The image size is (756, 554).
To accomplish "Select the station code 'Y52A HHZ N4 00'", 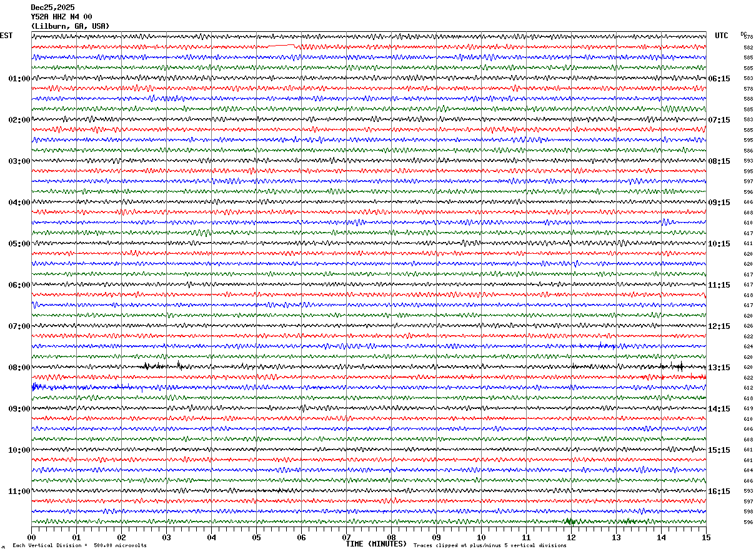I will [x=61, y=17].
